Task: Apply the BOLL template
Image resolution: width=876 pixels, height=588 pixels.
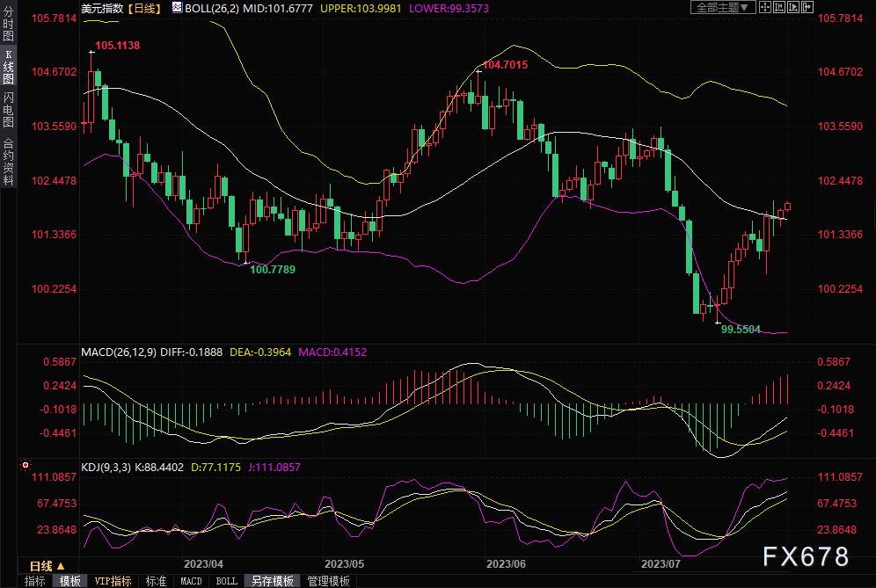Action: 226,581
